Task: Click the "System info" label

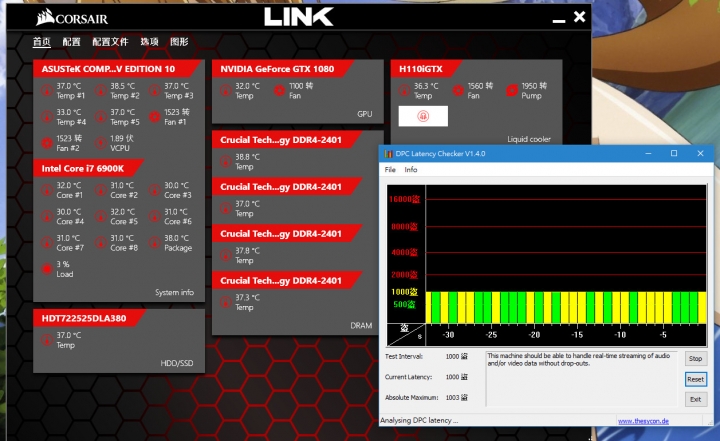Action: click(174, 292)
